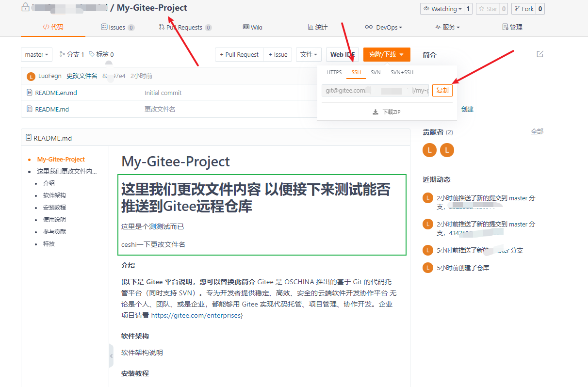
Task: View all contributors via 全部
Action: point(537,131)
